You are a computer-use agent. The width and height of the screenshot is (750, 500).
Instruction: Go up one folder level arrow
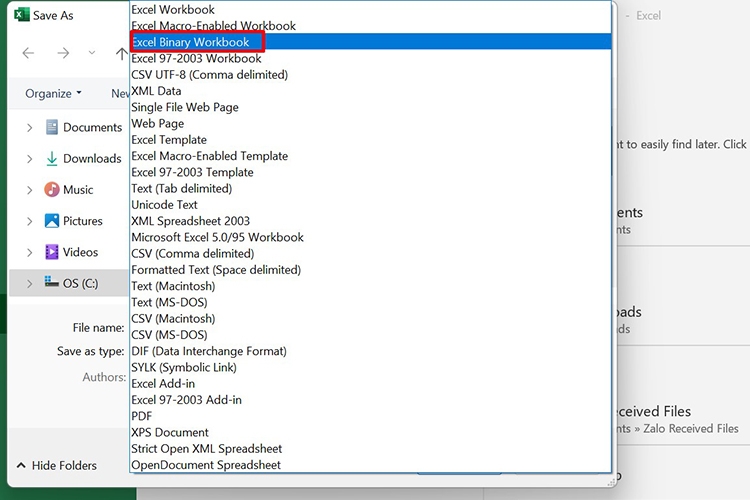coord(121,54)
